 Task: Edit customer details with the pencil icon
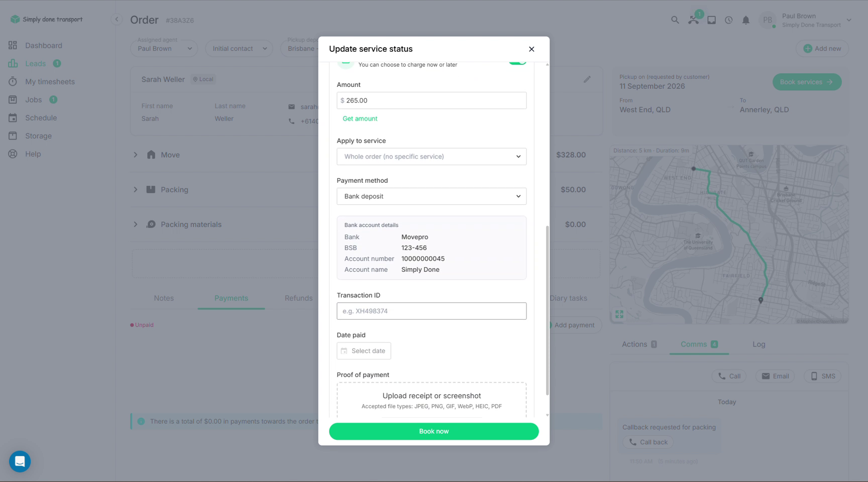(587, 79)
